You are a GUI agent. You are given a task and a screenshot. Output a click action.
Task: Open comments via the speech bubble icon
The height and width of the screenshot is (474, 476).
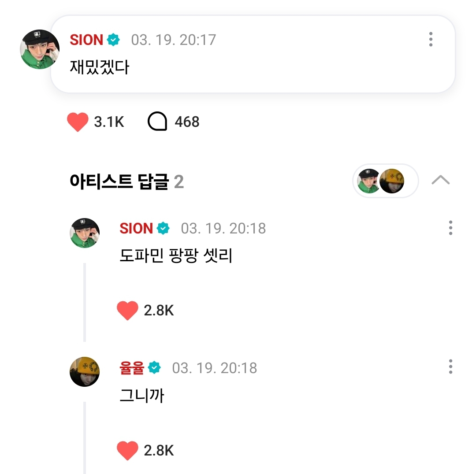(157, 122)
